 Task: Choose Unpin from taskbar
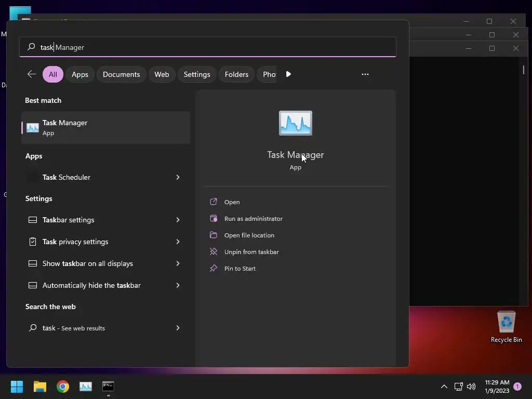coord(251,252)
